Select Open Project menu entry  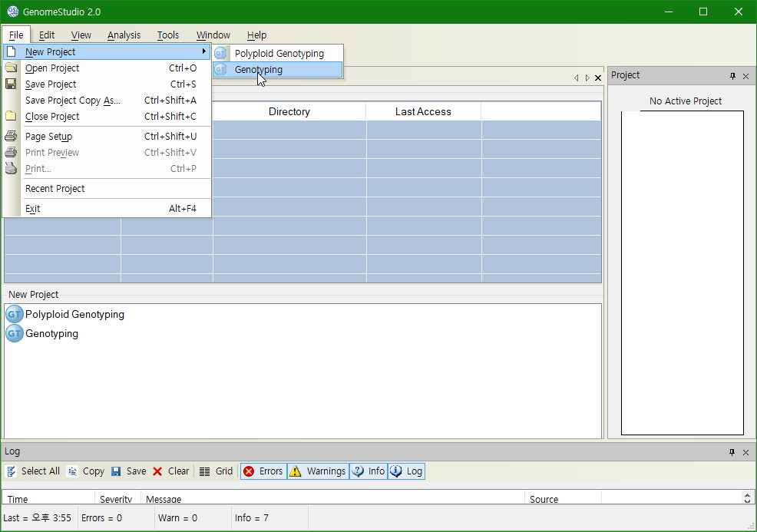pos(107,68)
